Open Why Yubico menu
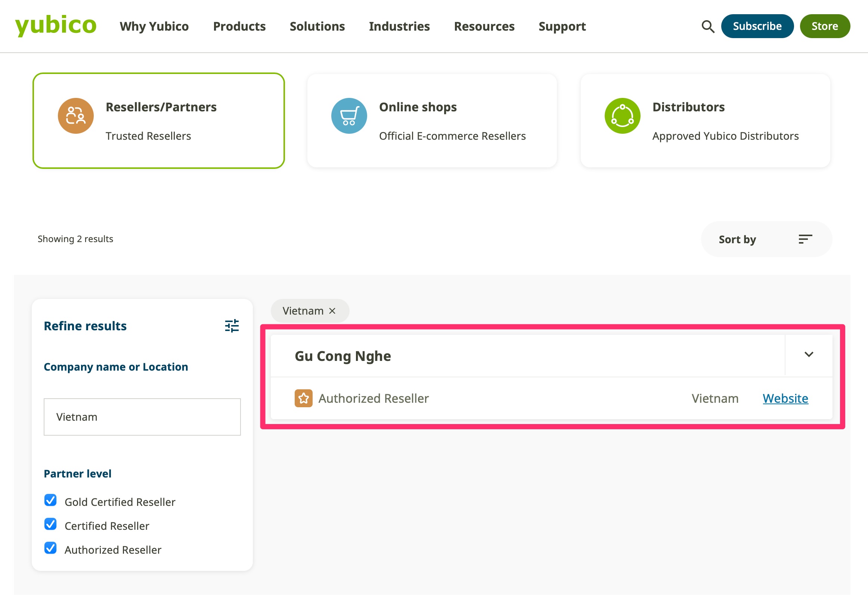 (x=154, y=27)
